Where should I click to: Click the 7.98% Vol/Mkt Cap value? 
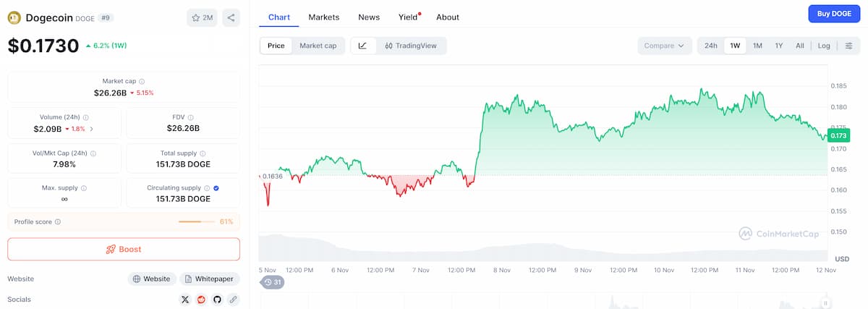click(64, 164)
